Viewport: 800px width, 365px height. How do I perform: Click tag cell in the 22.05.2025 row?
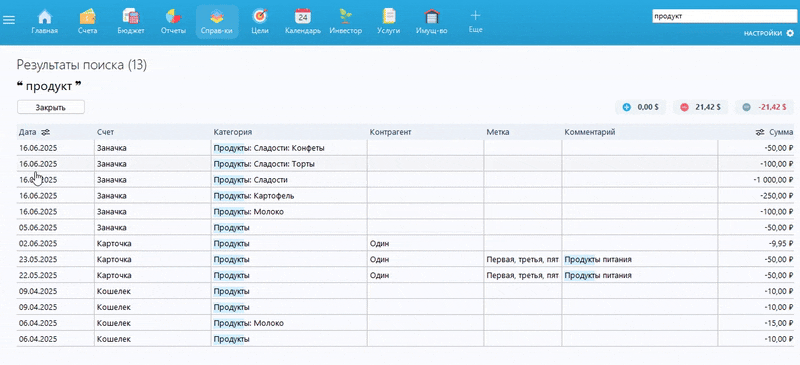[522, 275]
